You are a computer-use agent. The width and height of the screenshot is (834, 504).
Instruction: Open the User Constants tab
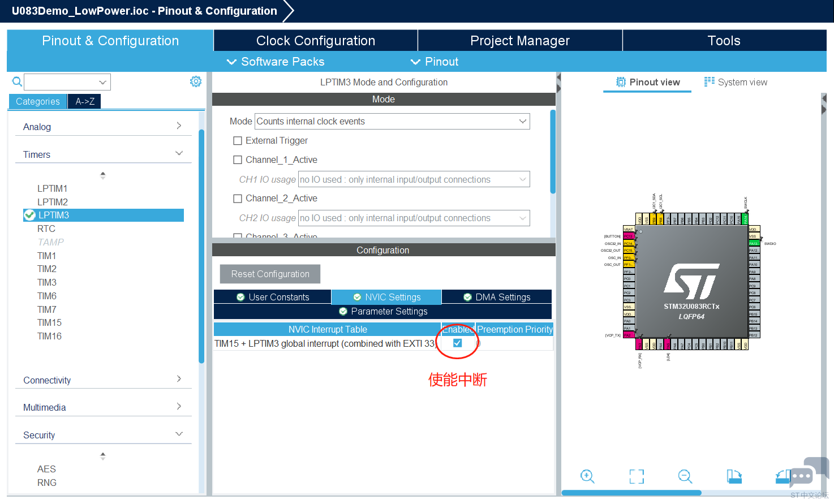tap(273, 297)
